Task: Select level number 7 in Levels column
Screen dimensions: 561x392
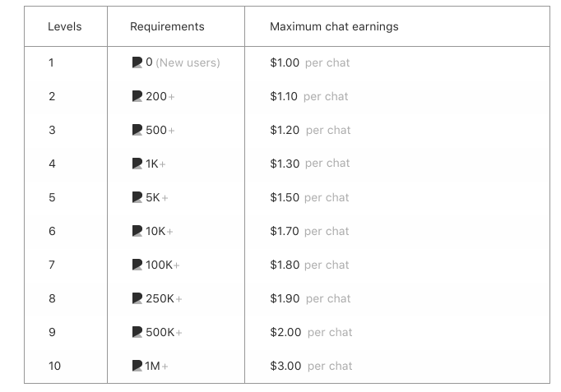Action: [x=52, y=265]
